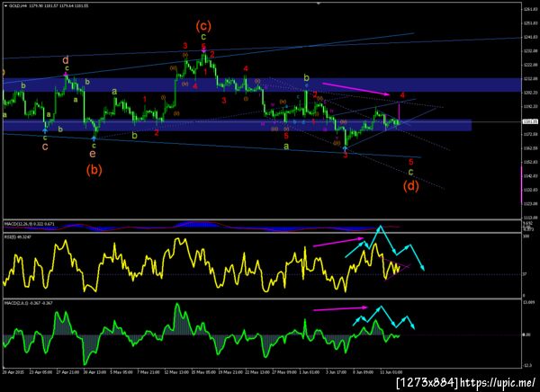Click the '8 Jun 09:00' time axis label

363,372
